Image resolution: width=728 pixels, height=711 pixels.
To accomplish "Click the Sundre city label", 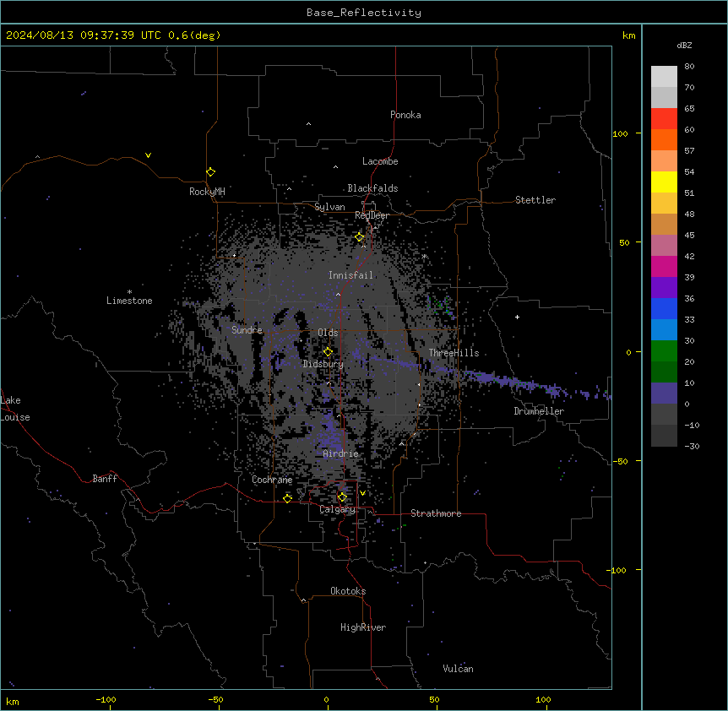I will click(247, 330).
